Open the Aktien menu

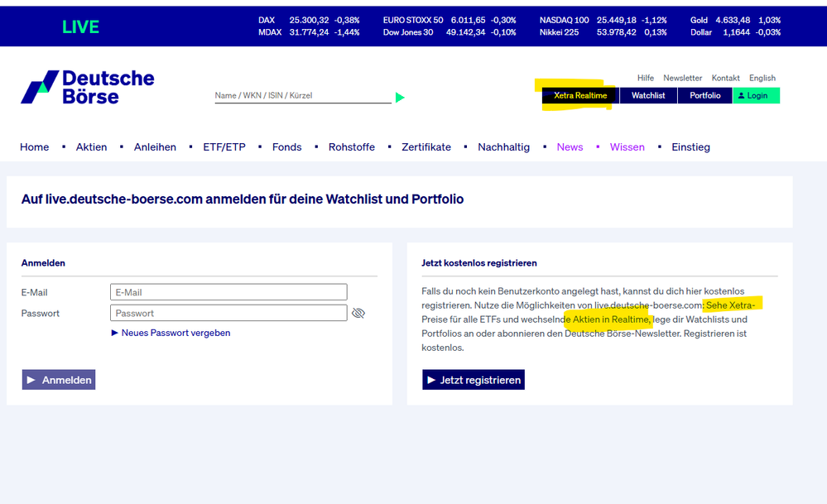pos(91,147)
